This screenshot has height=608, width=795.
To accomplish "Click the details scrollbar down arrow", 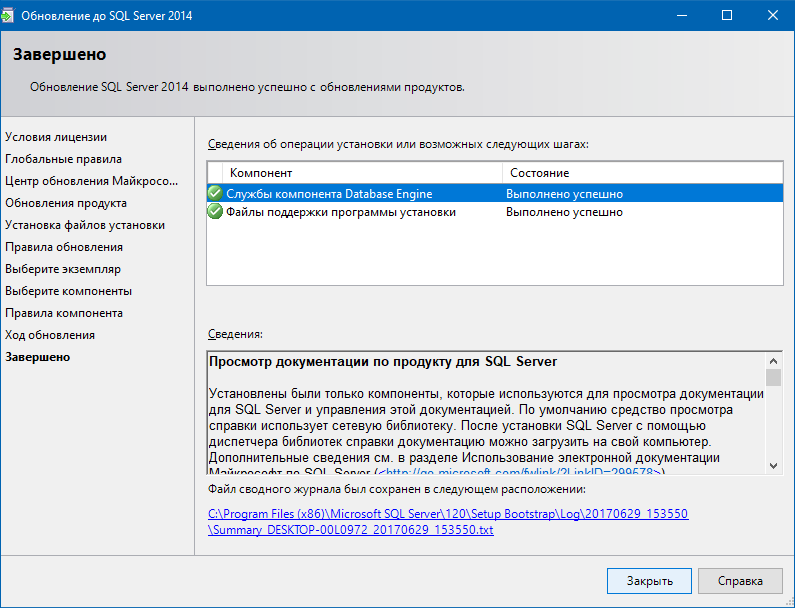I will [x=773, y=466].
